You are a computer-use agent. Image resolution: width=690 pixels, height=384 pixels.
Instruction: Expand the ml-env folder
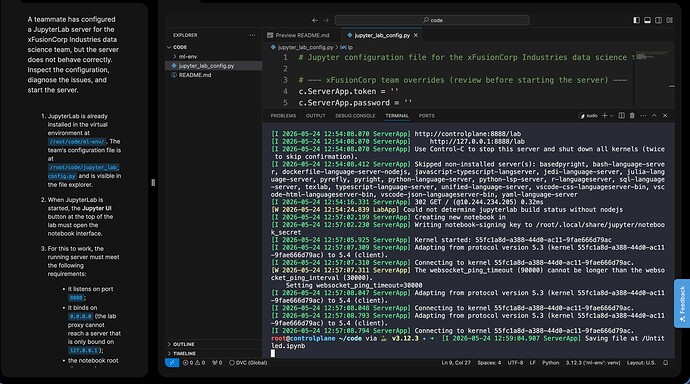click(x=187, y=56)
